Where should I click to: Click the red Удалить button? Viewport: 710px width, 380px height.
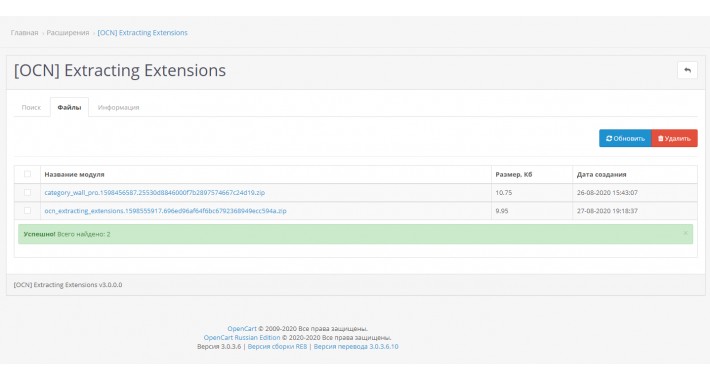point(674,138)
